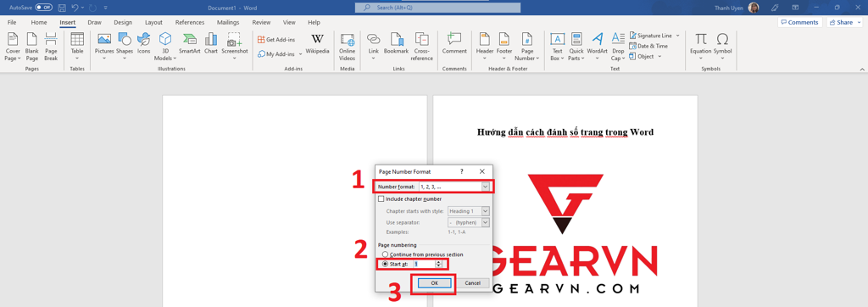
Task: Open Drop Cap options
Action: 618,47
